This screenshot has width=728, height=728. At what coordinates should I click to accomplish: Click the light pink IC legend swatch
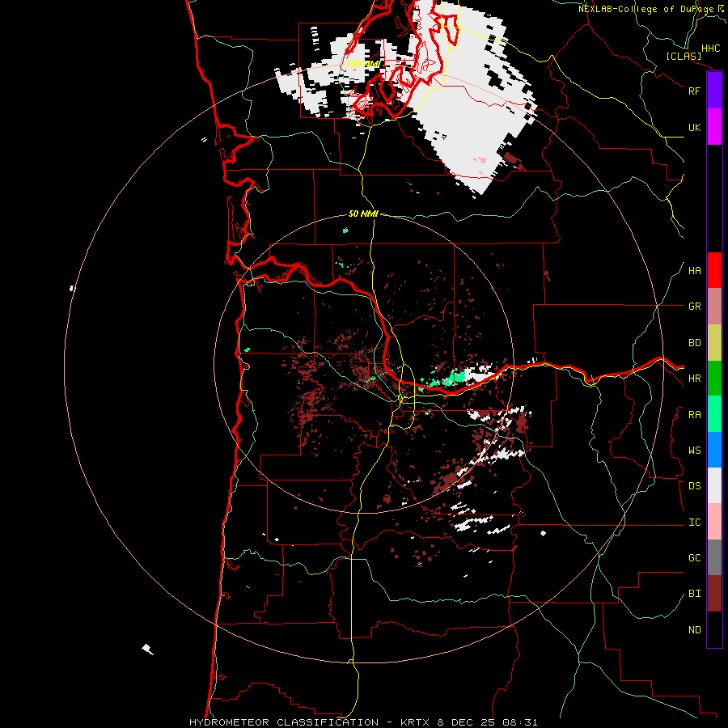coord(714,522)
